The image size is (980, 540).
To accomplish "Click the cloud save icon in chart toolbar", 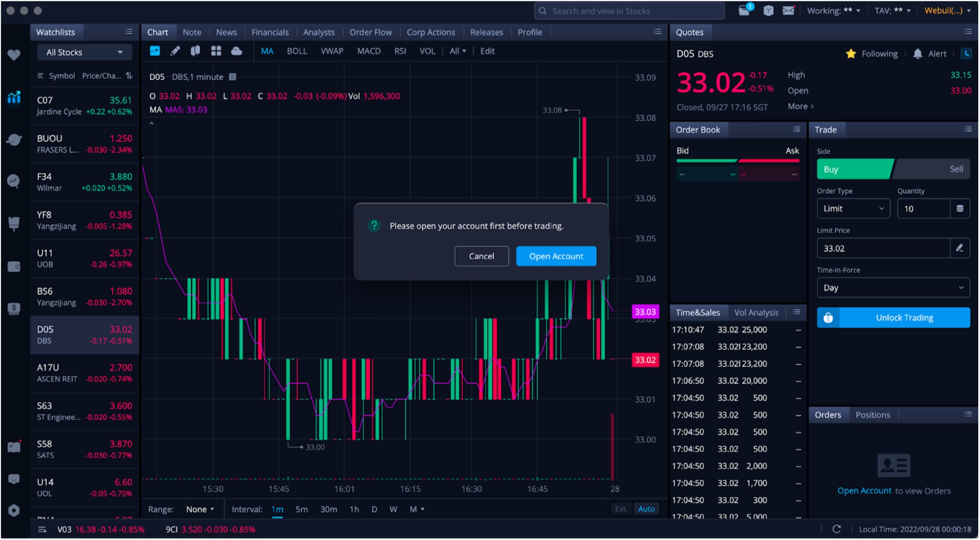I will [236, 51].
